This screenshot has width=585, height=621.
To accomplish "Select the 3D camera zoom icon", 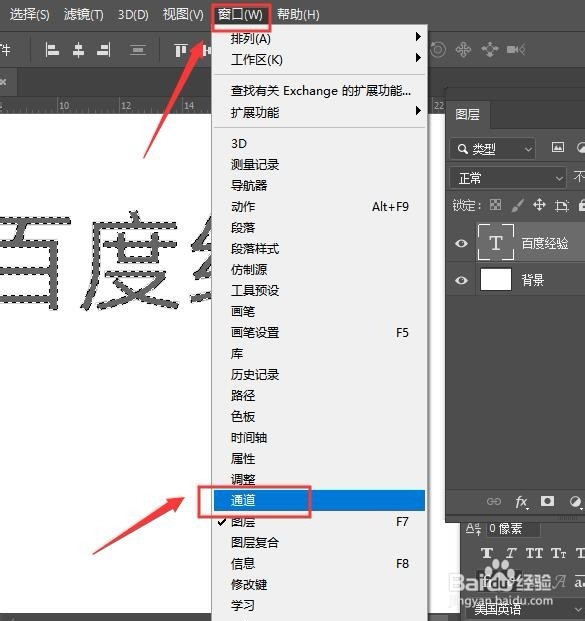I will click(x=516, y=50).
